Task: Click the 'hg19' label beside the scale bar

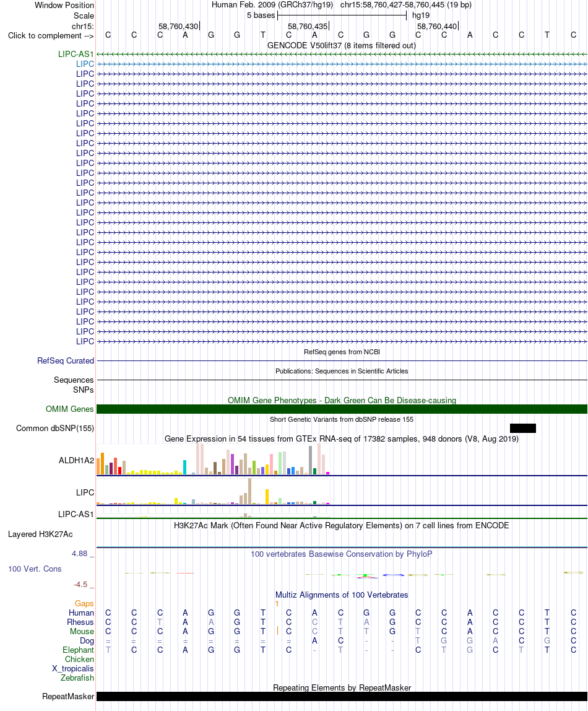Action: pos(421,15)
